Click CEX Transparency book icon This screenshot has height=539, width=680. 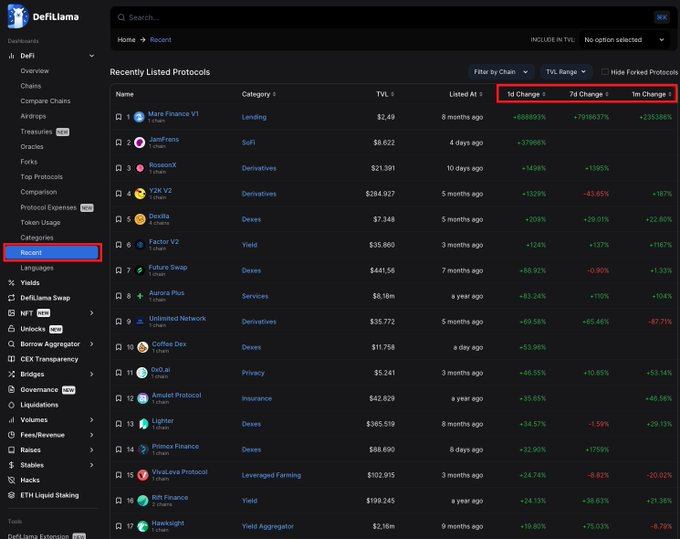point(11,359)
